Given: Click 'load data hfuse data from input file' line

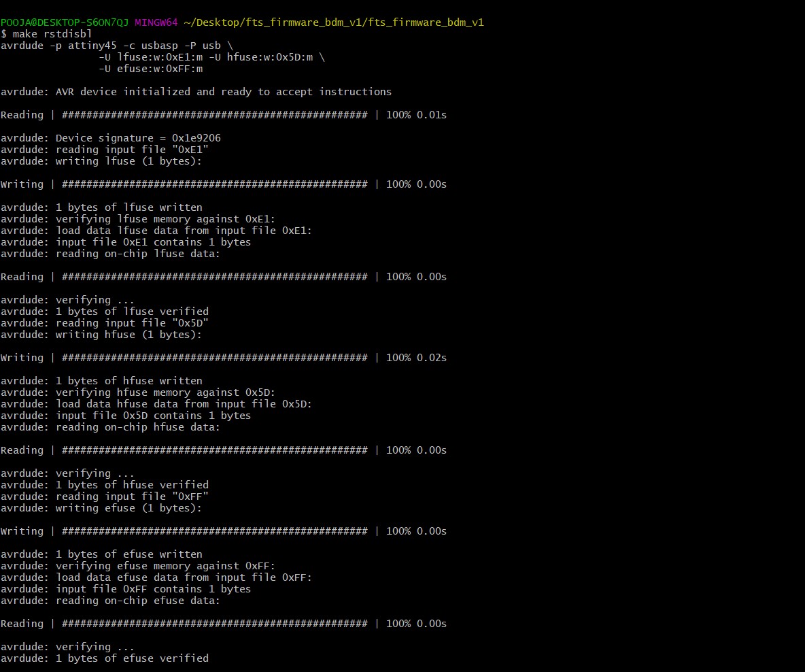Looking at the screenshot, I should 156,404.
